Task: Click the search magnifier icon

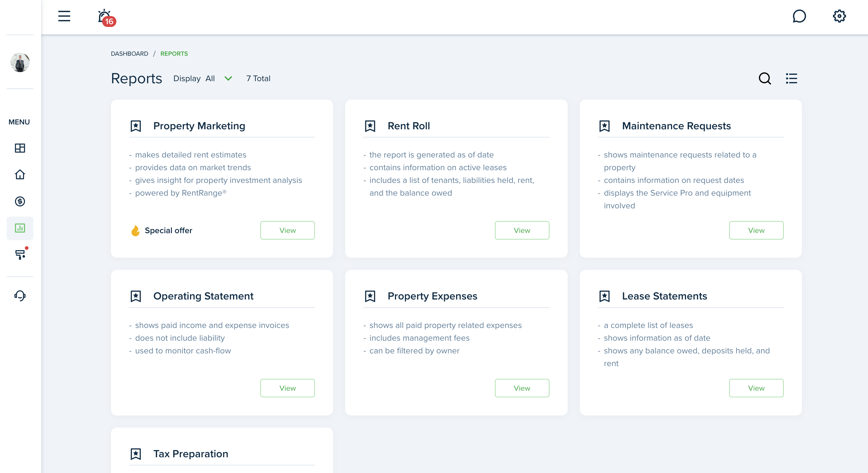Action: click(765, 78)
